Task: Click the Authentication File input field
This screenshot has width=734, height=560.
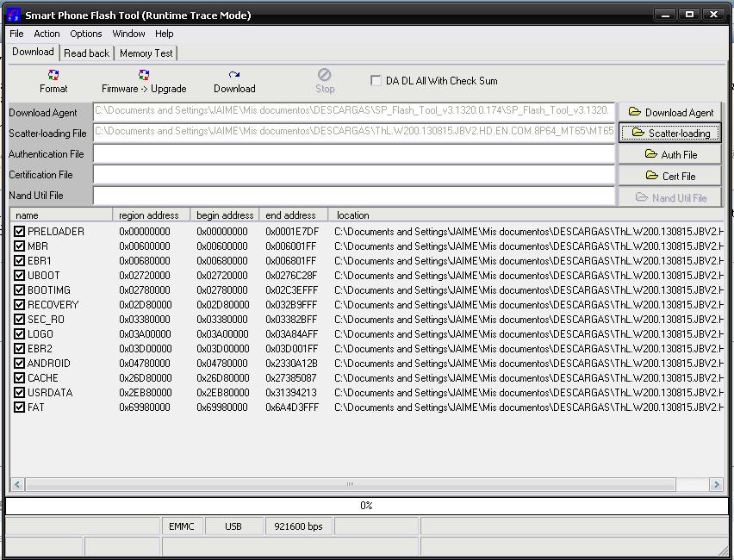Action: tap(354, 154)
